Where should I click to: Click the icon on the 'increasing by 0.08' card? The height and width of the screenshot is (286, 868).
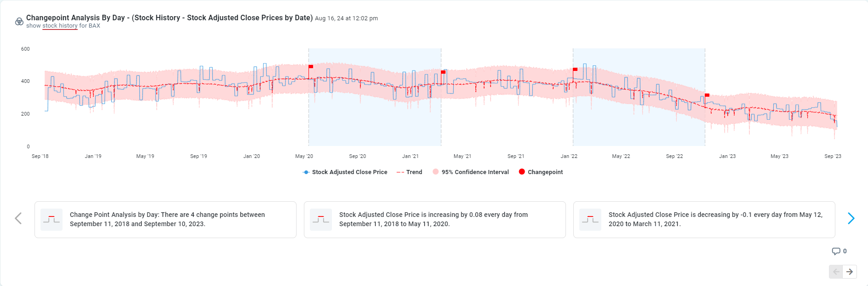coord(321,219)
